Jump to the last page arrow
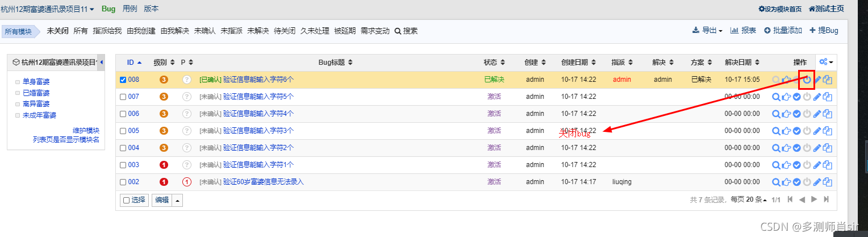 click(827, 199)
